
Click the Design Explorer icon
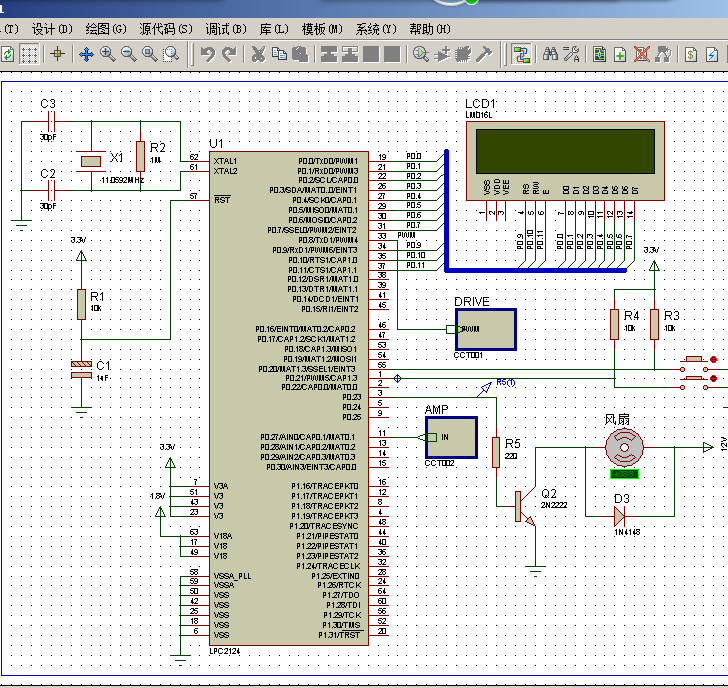pos(599,54)
